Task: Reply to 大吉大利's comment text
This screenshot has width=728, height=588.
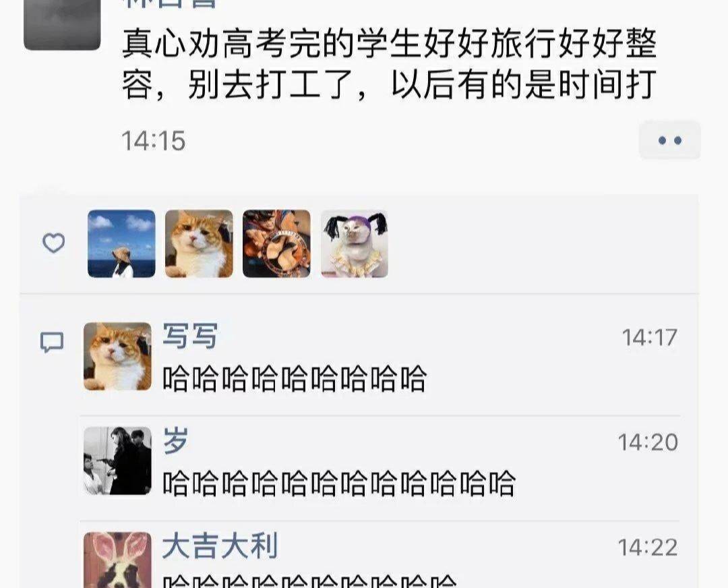Action: (x=309, y=581)
